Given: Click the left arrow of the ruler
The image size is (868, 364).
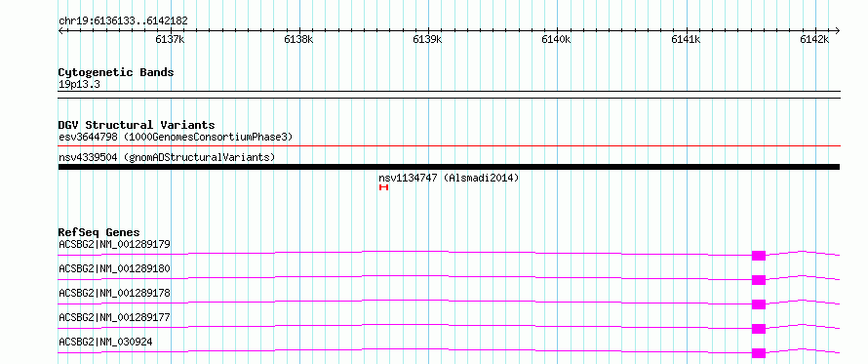Looking at the screenshot, I should [x=60, y=31].
